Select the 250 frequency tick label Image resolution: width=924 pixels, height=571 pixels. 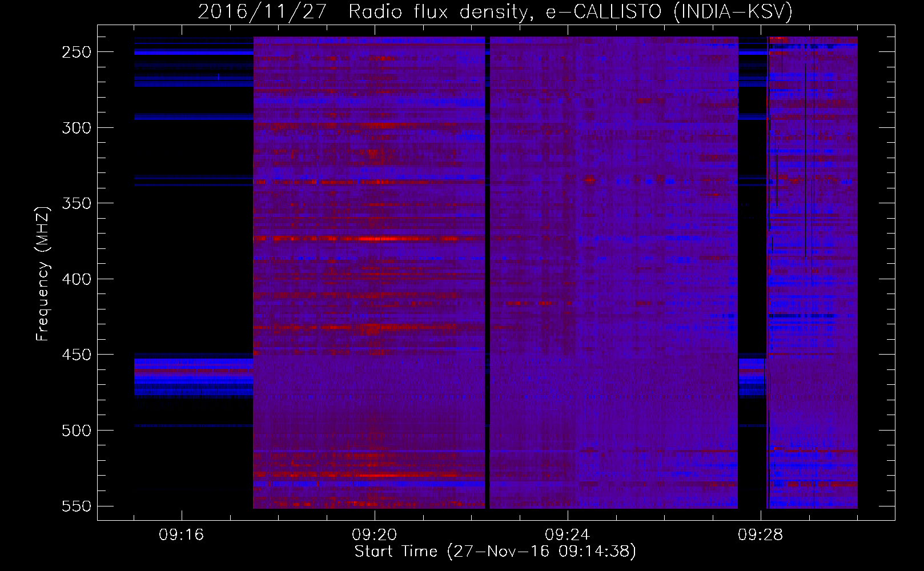click(77, 52)
